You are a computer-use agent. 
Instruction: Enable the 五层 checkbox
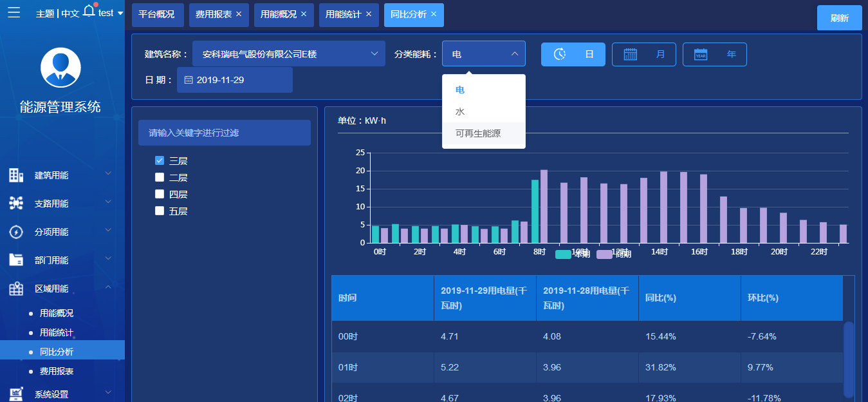click(160, 211)
